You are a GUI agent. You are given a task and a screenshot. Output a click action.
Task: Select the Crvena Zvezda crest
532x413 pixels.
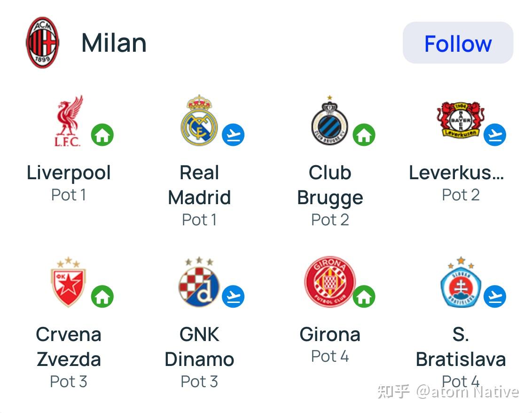point(68,282)
